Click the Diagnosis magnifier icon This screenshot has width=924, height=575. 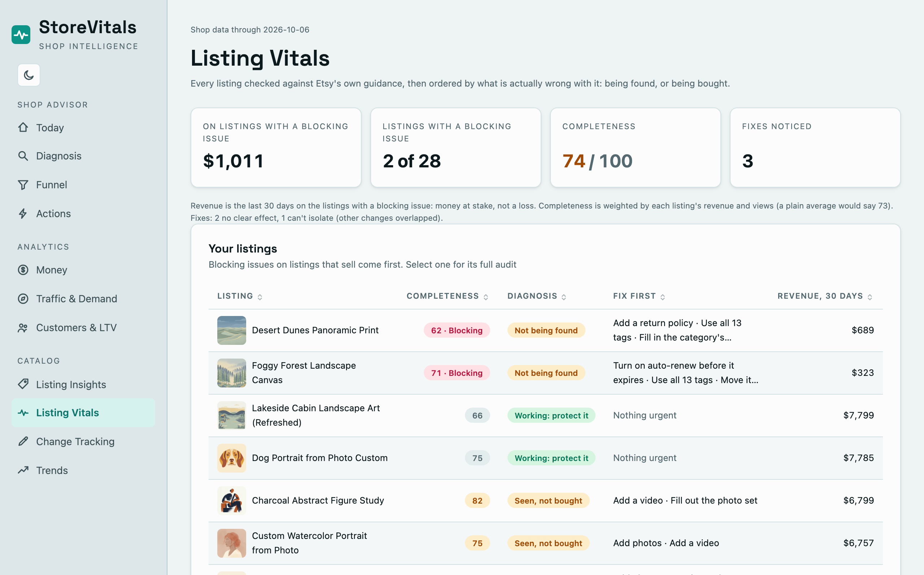click(23, 156)
